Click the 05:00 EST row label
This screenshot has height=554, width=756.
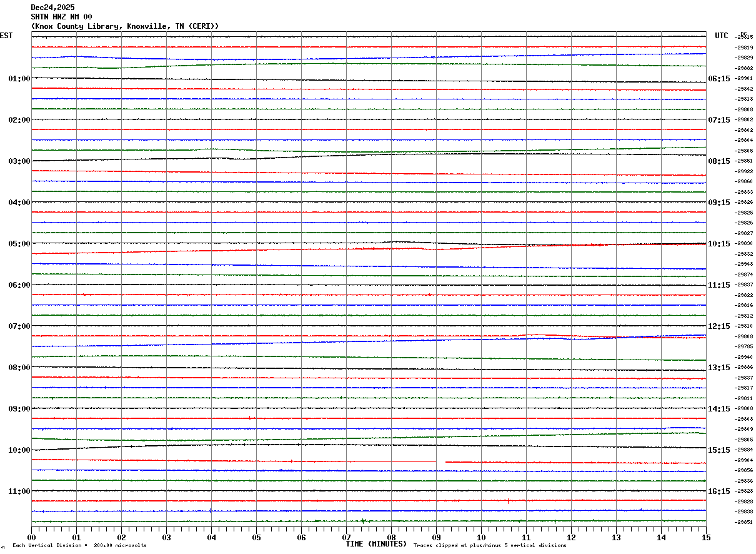pos(19,244)
